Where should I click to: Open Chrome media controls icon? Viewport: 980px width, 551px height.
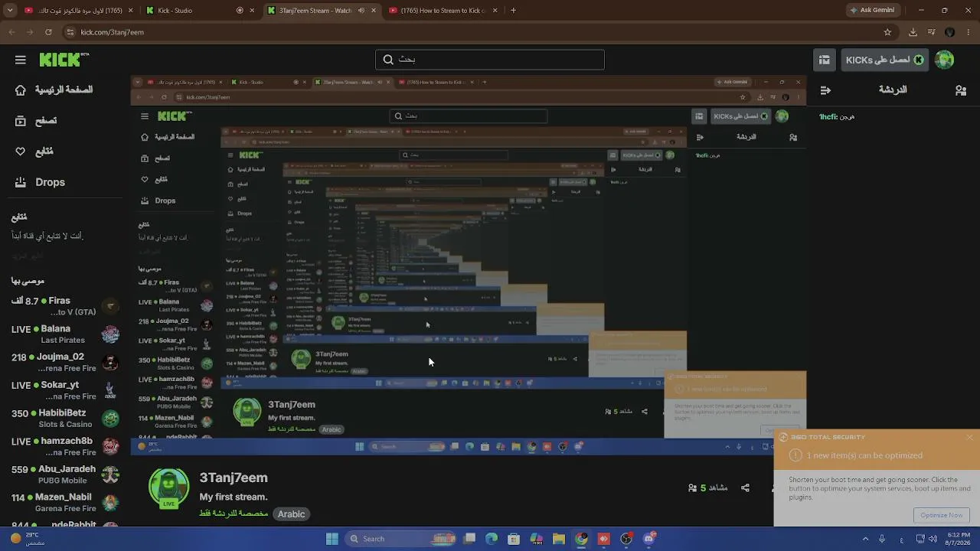point(932,32)
